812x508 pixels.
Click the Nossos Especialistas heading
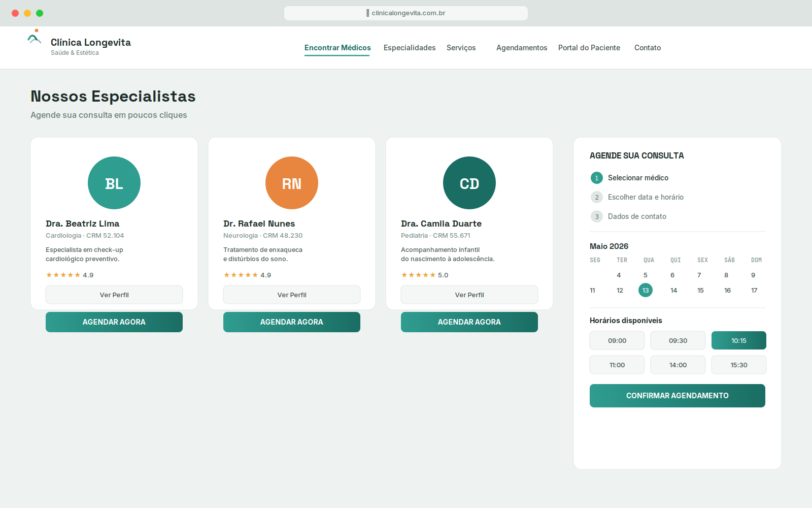(x=113, y=96)
